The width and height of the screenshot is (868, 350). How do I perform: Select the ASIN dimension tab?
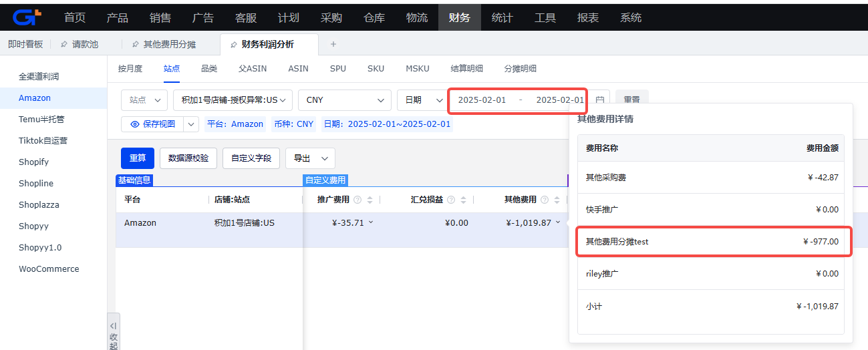[298, 68]
